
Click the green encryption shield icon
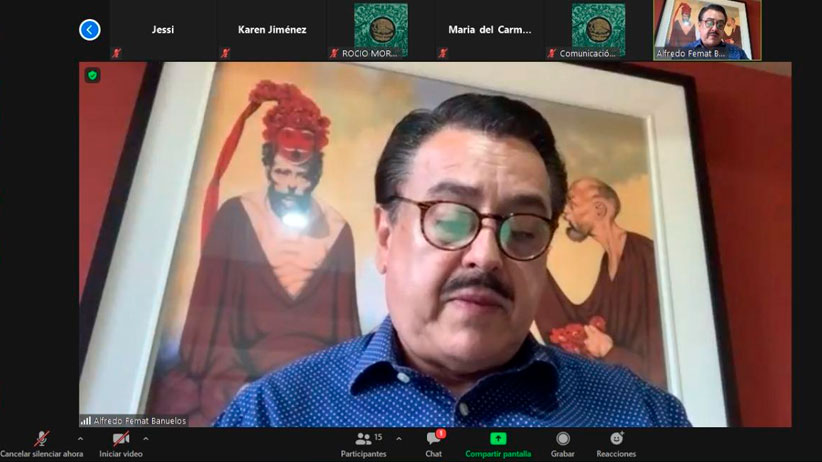click(x=92, y=75)
